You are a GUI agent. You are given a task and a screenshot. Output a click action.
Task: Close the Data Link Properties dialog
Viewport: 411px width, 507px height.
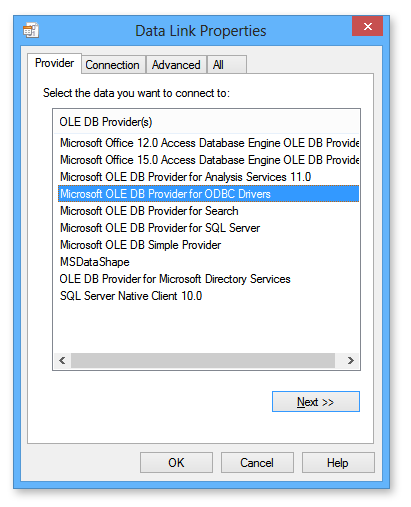(x=367, y=26)
